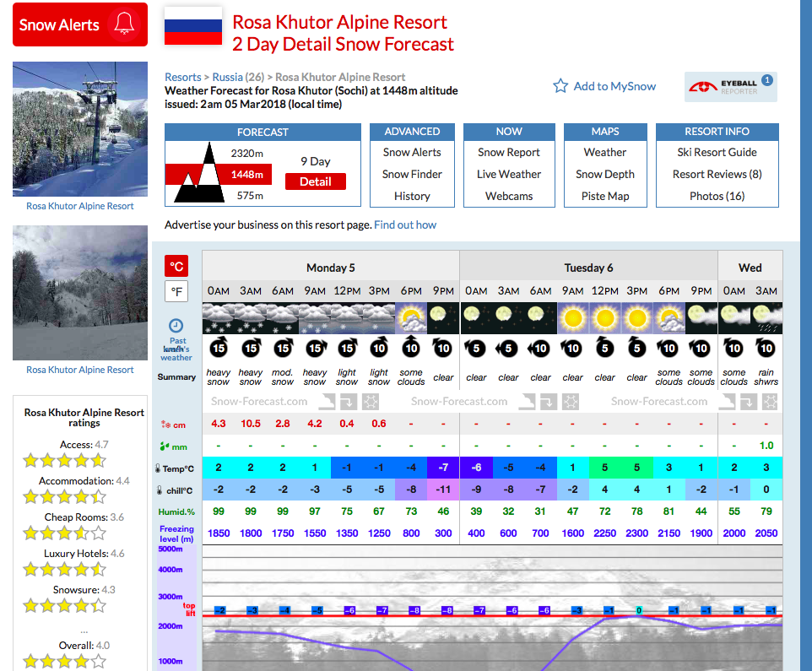Open Snow Depth under Maps

click(605, 174)
